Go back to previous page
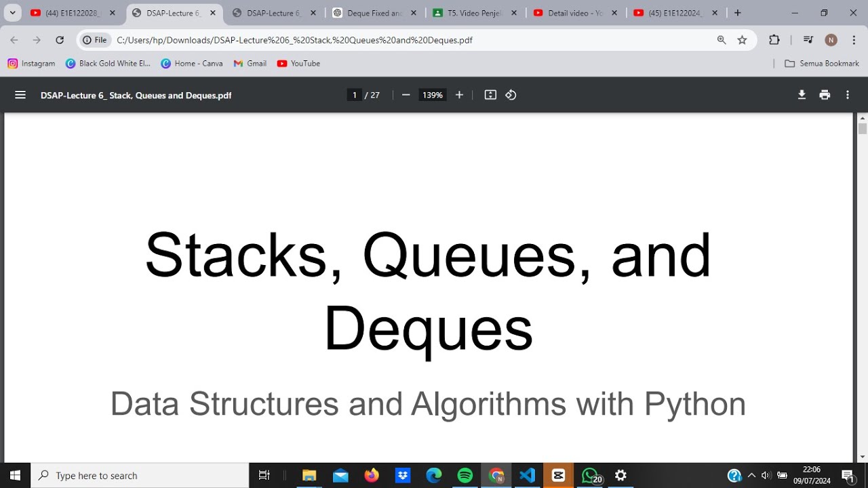This screenshot has height=488, width=868. pyautogui.click(x=14, y=40)
